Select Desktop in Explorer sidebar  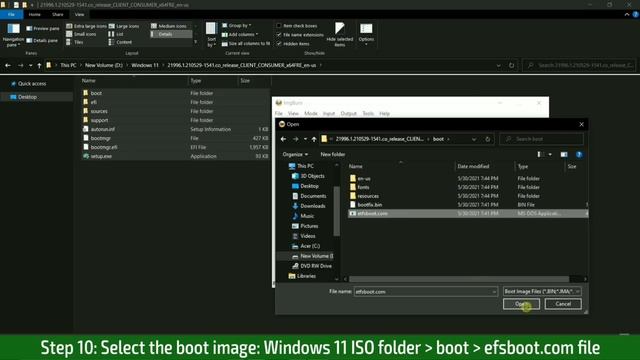point(27,97)
